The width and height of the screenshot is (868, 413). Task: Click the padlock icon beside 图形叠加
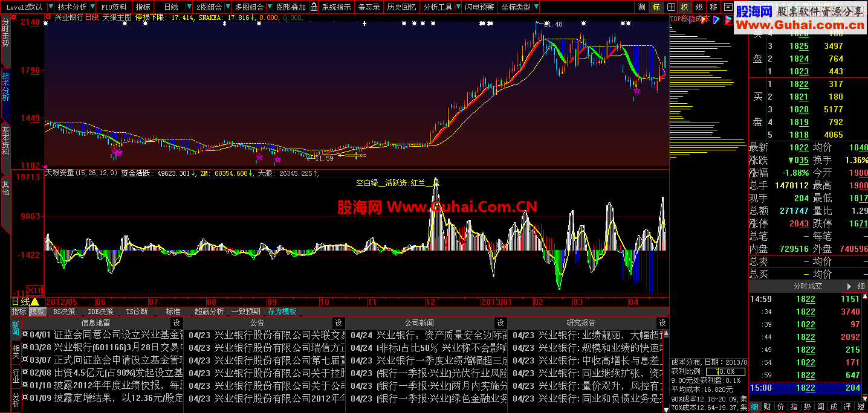(314, 7)
